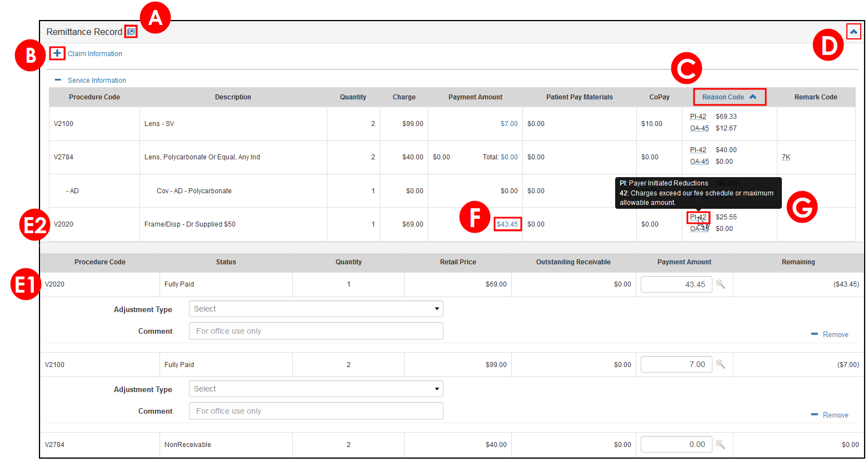
Task: Click the OA-45 reason code for V2100
Action: click(x=699, y=128)
